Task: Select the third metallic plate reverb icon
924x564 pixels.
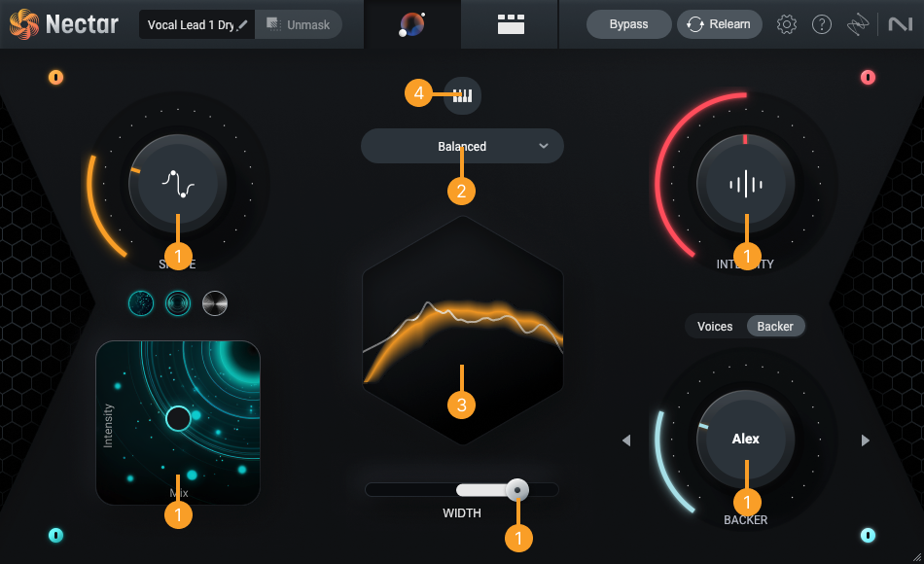Action: click(x=215, y=303)
